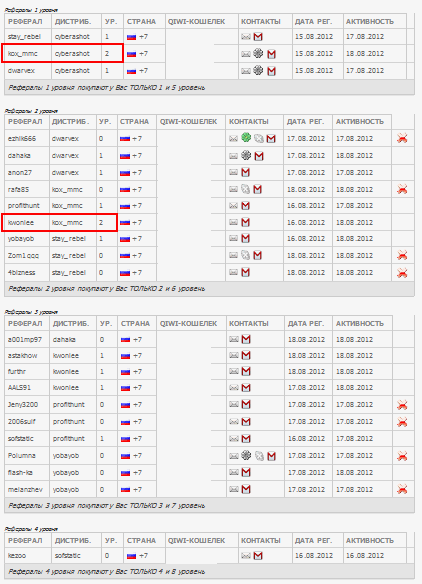
Task: Remove referral rafa85 using red icon
Action: [402, 189]
